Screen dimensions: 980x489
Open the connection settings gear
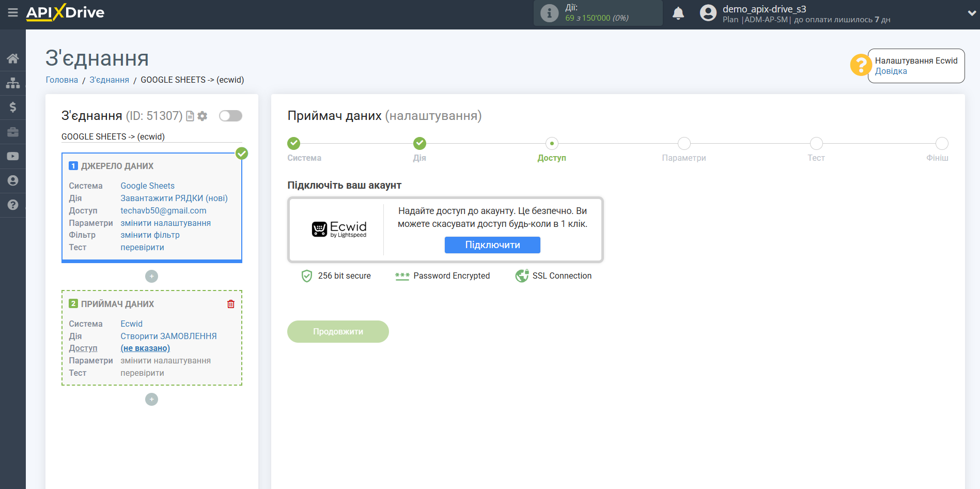[x=203, y=116]
